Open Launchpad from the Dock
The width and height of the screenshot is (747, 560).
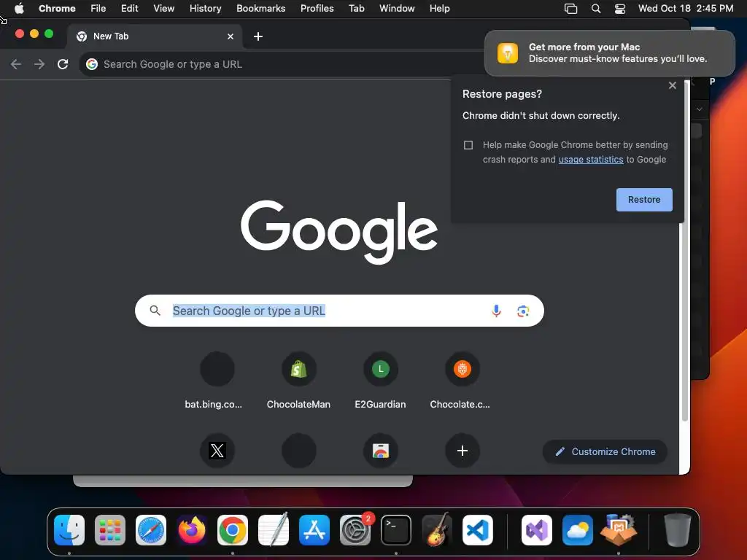pyautogui.click(x=110, y=530)
